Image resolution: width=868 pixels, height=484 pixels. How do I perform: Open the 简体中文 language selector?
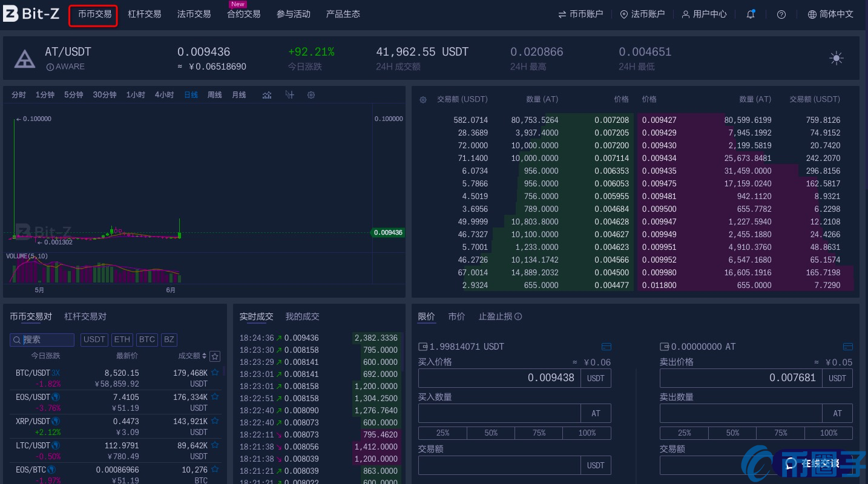[830, 14]
